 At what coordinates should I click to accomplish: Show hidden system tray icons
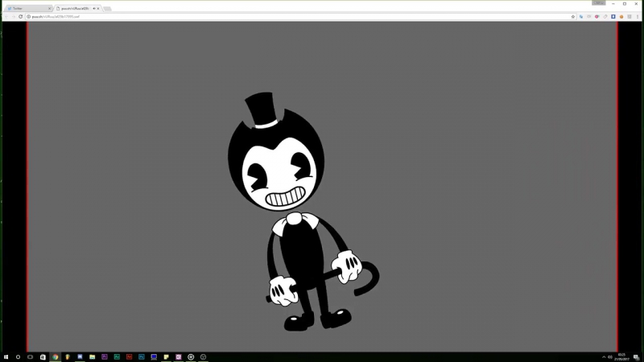point(604,357)
